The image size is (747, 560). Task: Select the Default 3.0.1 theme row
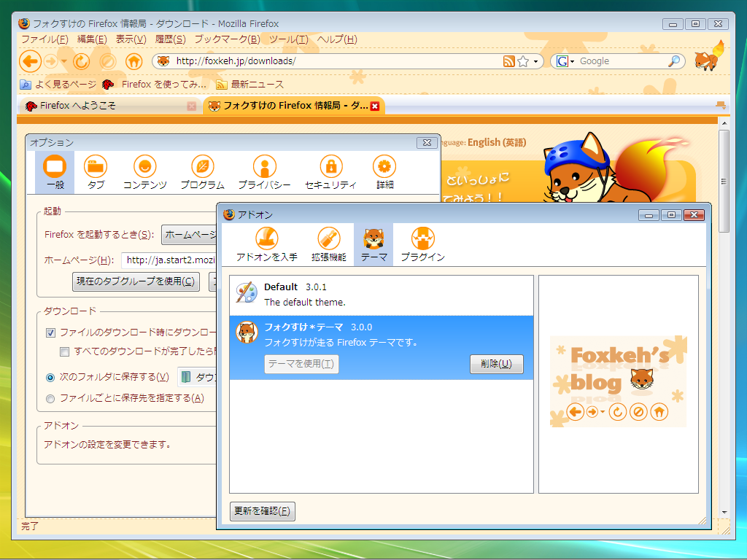pos(381,295)
